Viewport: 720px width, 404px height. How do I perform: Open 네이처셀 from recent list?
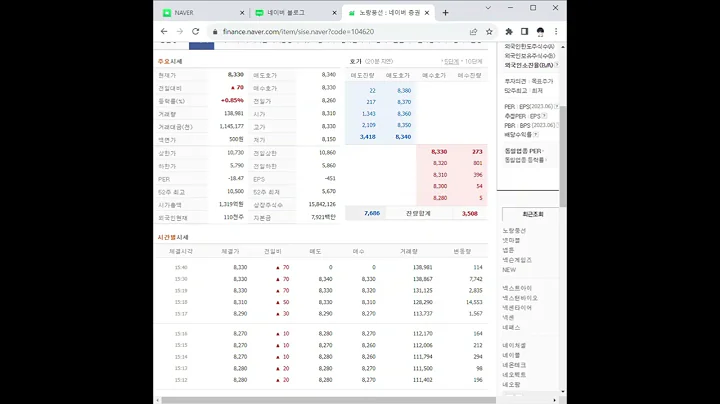[x=514, y=345]
